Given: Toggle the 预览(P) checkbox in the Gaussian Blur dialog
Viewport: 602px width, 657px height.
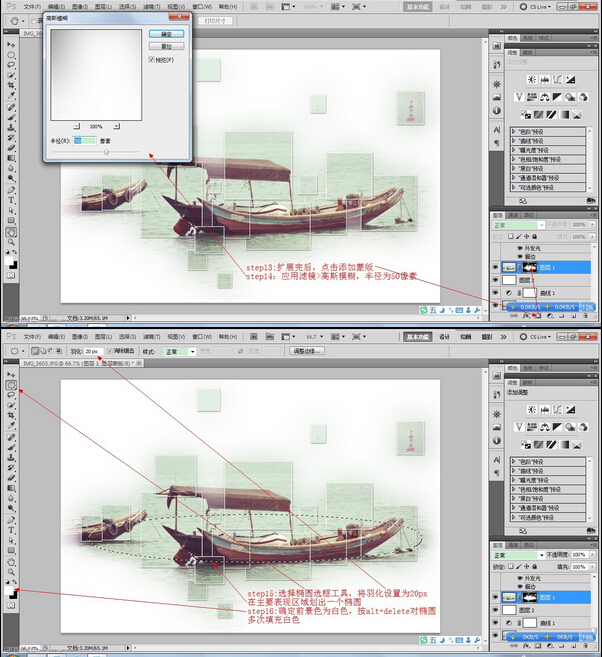Looking at the screenshot, I should tap(152, 60).
